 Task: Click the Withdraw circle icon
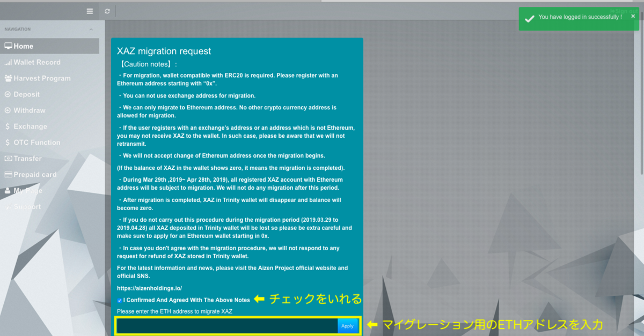click(x=8, y=110)
